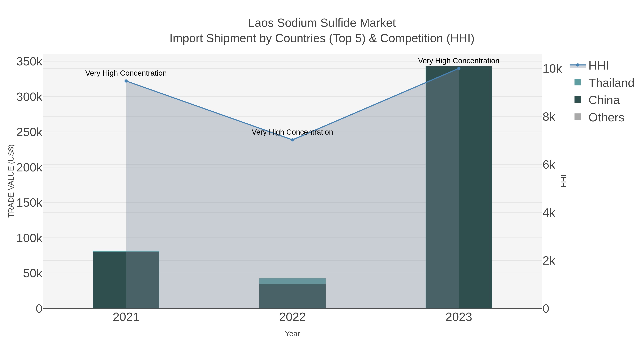Click the right HHI axis title

[563, 181]
